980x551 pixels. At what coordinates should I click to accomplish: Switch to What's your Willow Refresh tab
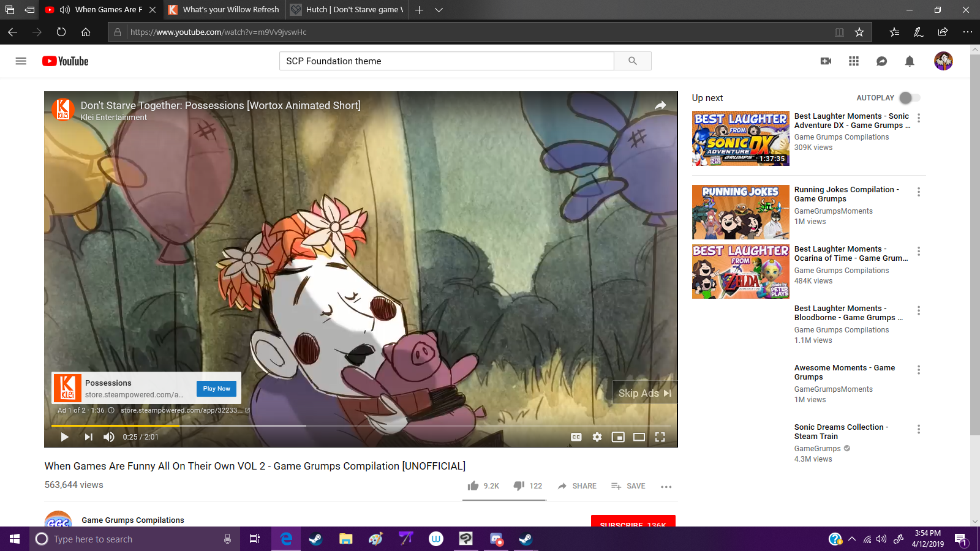click(x=224, y=10)
